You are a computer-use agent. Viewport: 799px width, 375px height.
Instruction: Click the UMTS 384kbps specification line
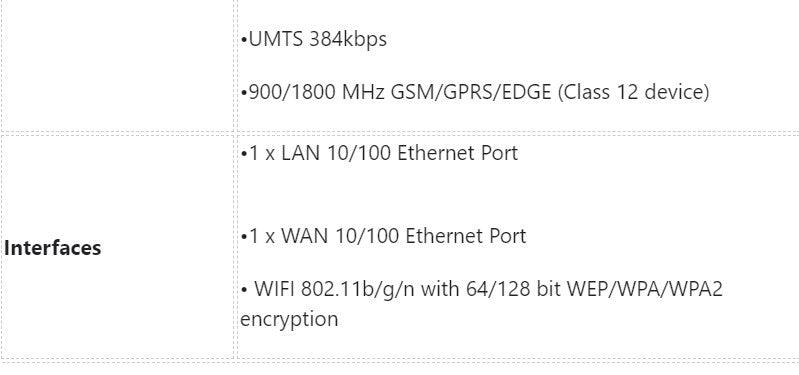pos(313,39)
